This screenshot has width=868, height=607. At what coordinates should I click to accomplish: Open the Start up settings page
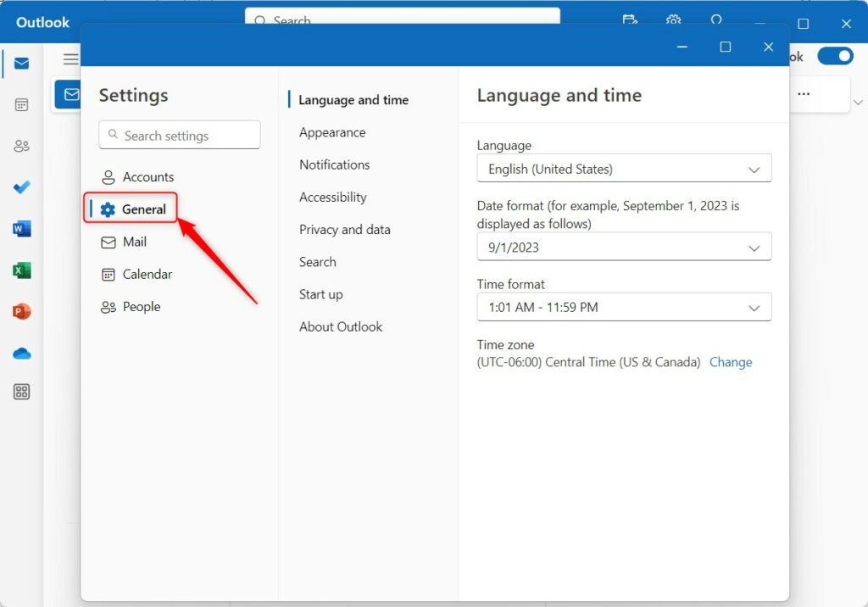(320, 294)
